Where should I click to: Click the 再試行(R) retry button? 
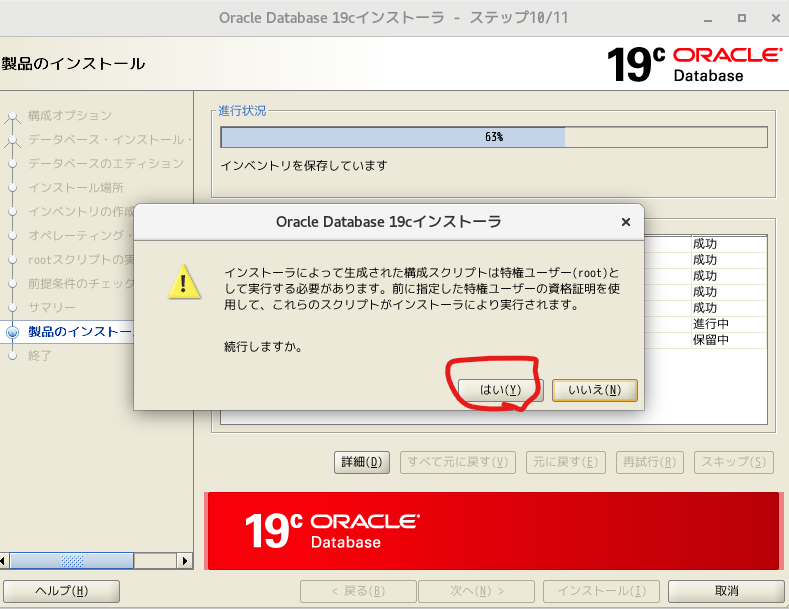(x=650, y=462)
